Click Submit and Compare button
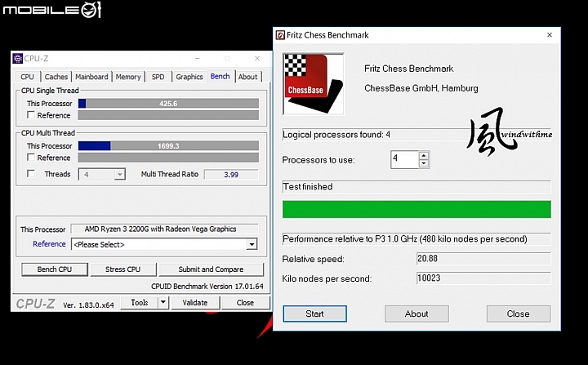 [x=211, y=269]
